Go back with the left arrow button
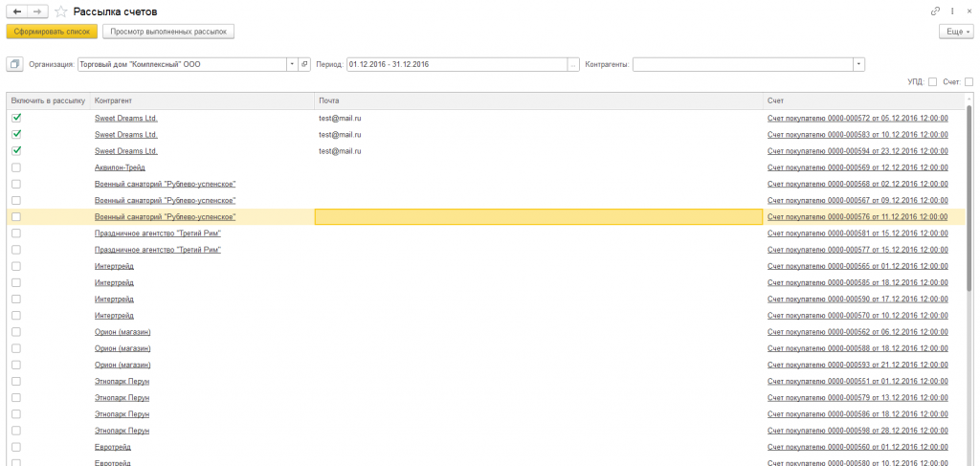The width and height of the screenshot is (980, 466). pyautogui.click(x=17, y=11)
